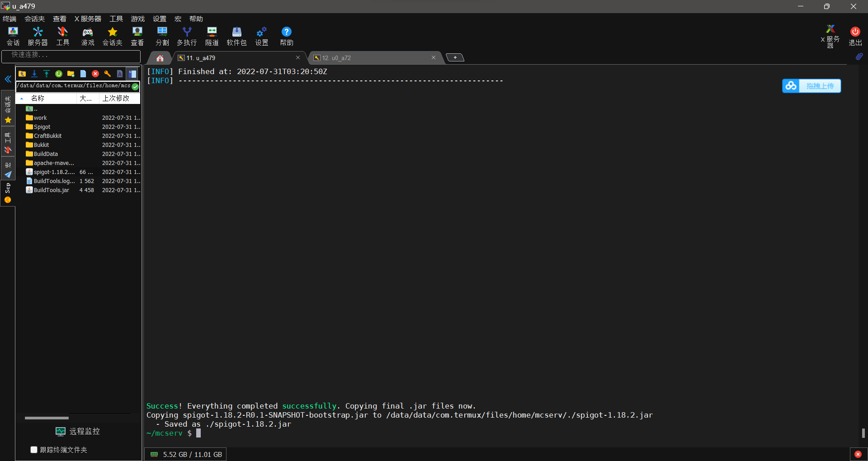Toggle sort order on the 名称 column
This screenshot has width=868, height=461.
38,98
